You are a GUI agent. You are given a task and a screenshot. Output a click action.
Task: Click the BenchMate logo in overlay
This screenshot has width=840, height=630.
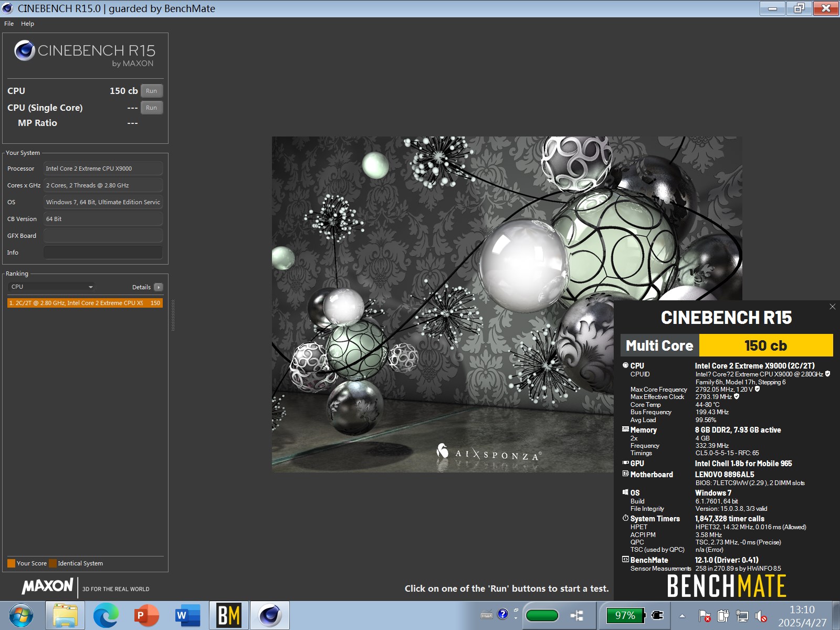(x=726, y=586)
